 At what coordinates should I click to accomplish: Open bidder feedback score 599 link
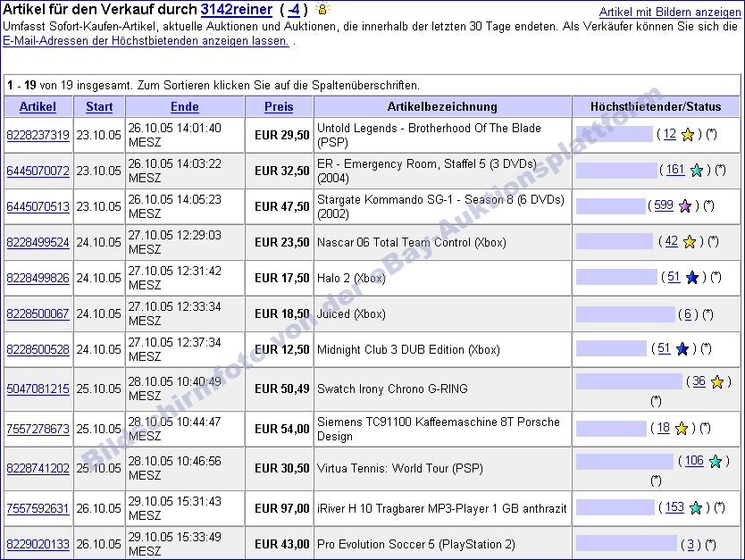[x=664, y=205]
